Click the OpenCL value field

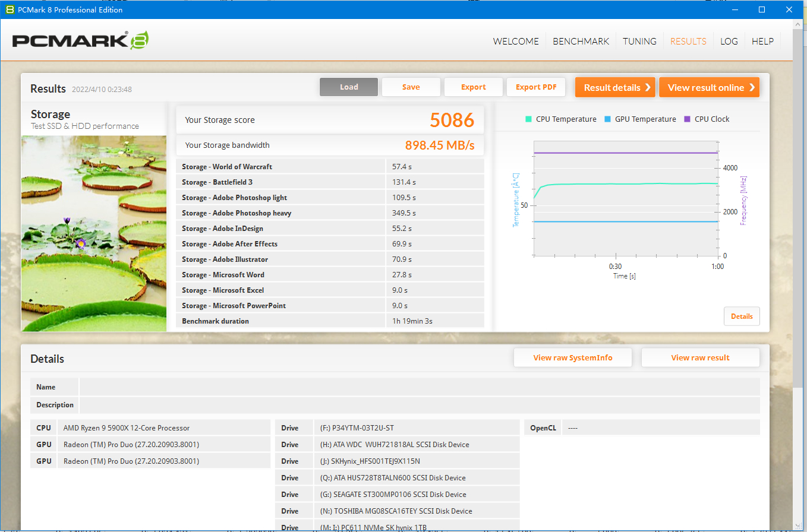(661, 427)
